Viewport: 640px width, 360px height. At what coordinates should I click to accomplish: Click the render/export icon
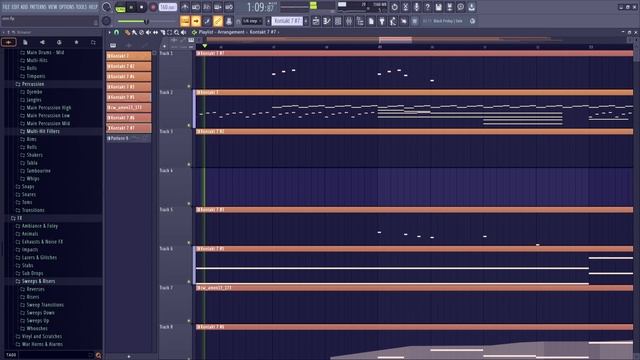pos(449,7)
